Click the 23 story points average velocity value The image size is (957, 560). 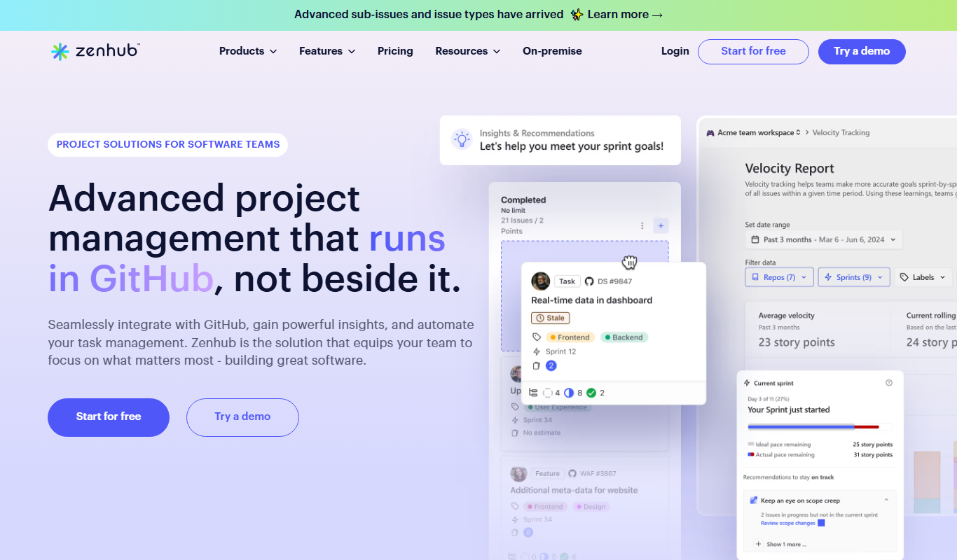coord(797,342)
